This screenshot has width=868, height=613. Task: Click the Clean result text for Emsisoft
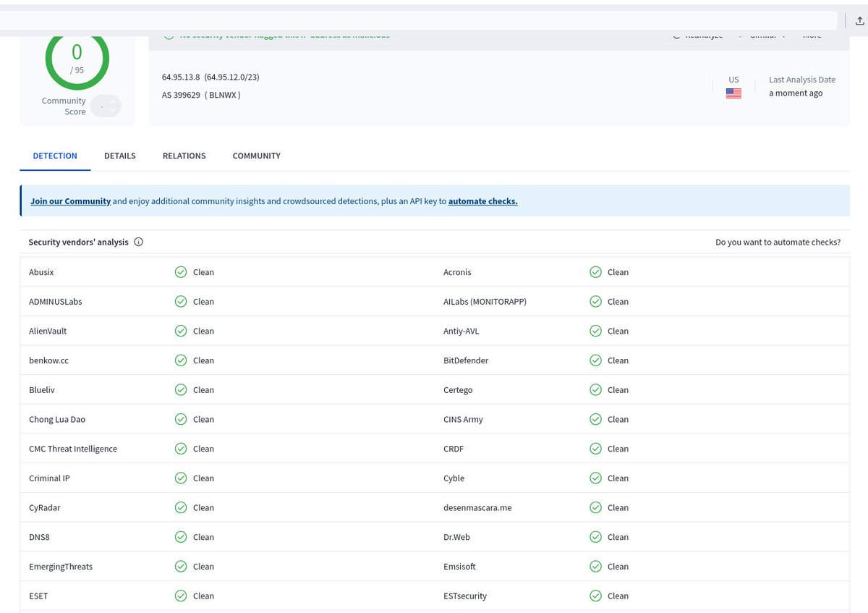(x=618, y=567)
